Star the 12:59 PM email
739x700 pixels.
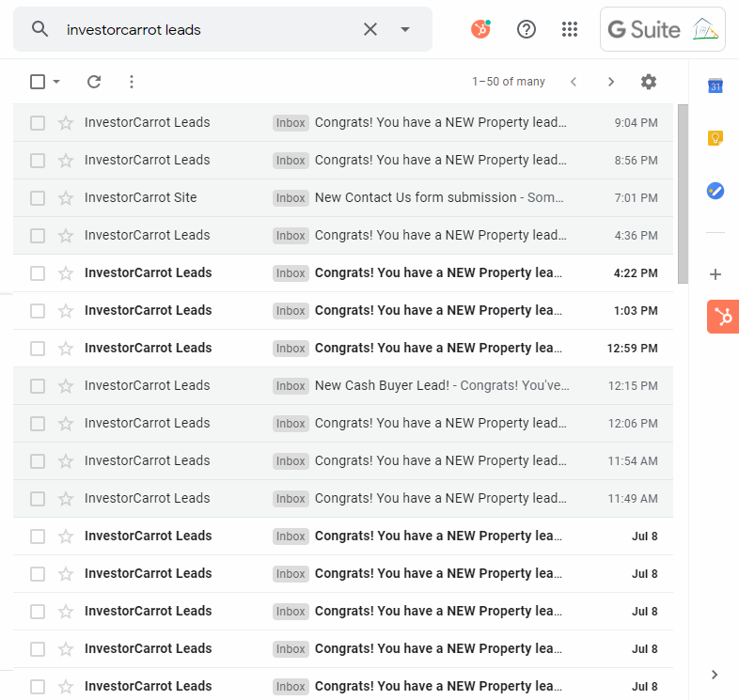coord(66,349)
